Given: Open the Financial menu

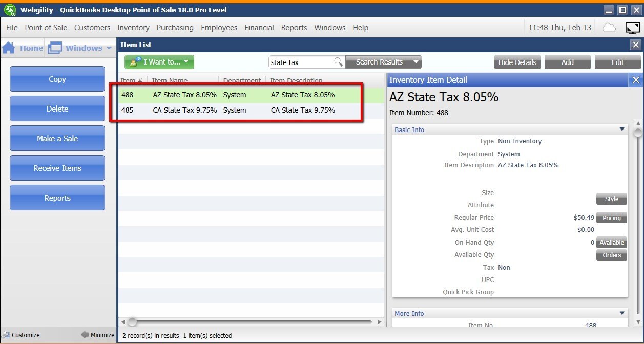Looking at the screenshot, I should [x=259, y=28].
